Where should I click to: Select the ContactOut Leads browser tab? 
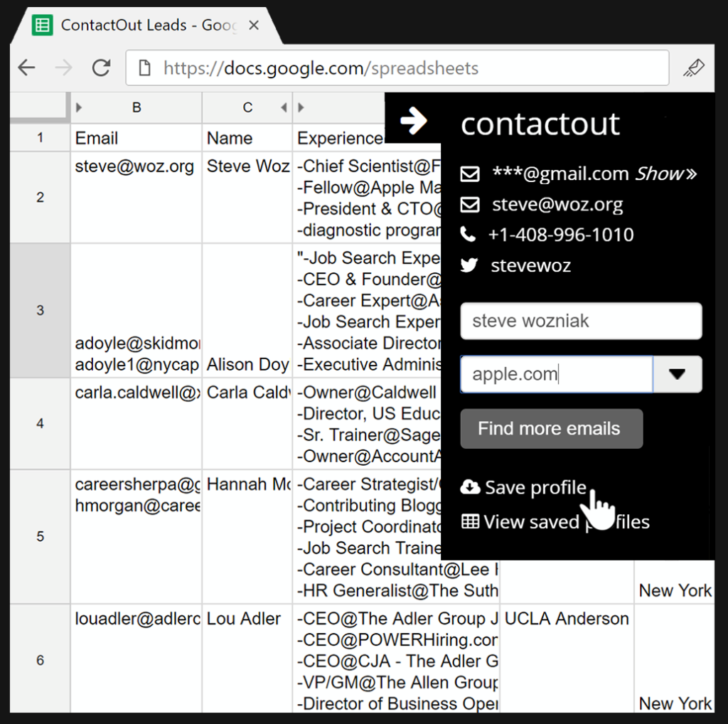146,25
